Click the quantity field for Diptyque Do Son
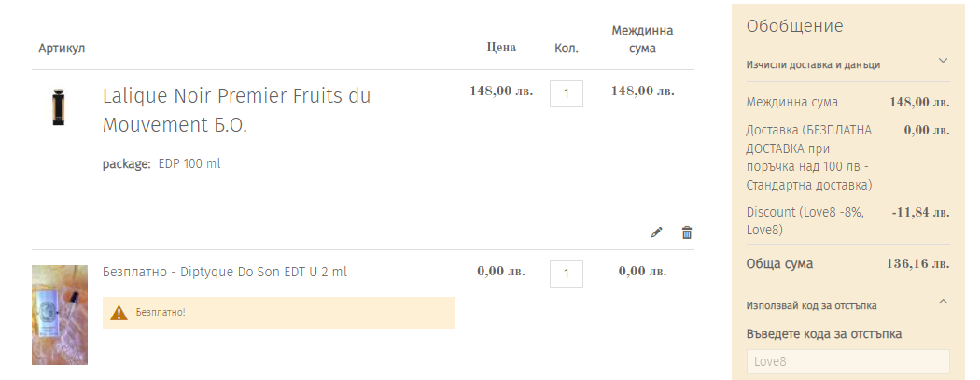 pos(567,274)
